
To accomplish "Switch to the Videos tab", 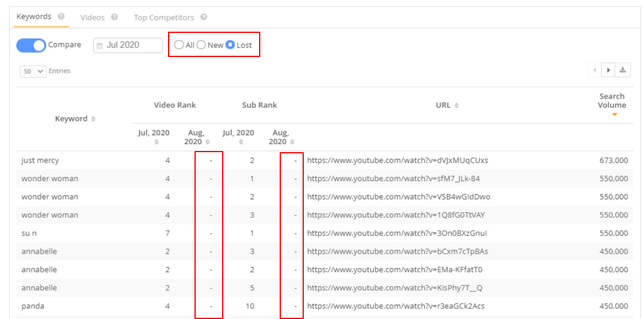I will click(92, 18).
